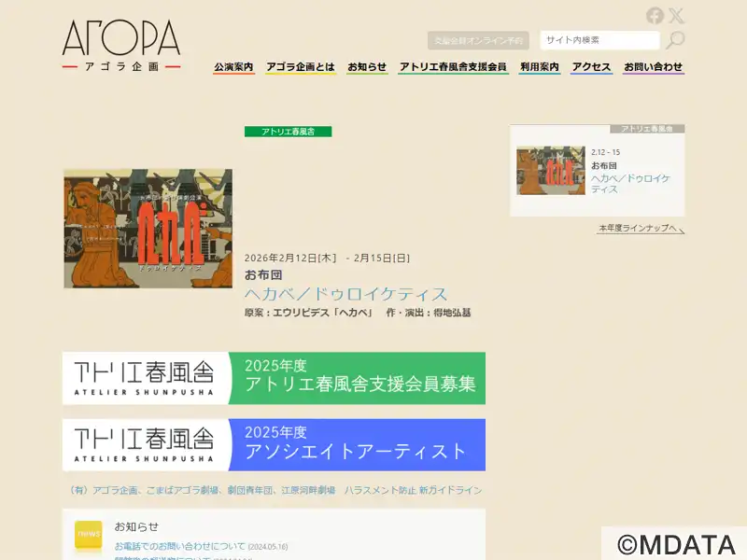Screen dimensions: 747x560
Task: Open the 2025年度 アトリエ春風舎支援会員募集 banner
Action: coord(274,378)
